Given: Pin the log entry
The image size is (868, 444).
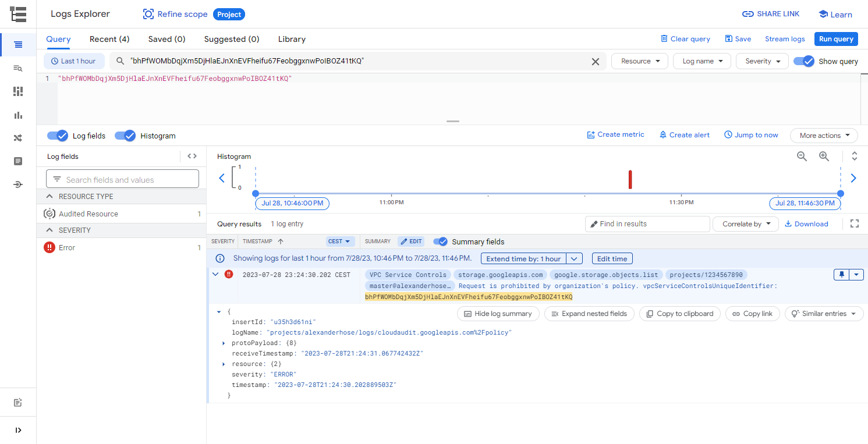Looking at the screenshot, I should click(841, 275).
